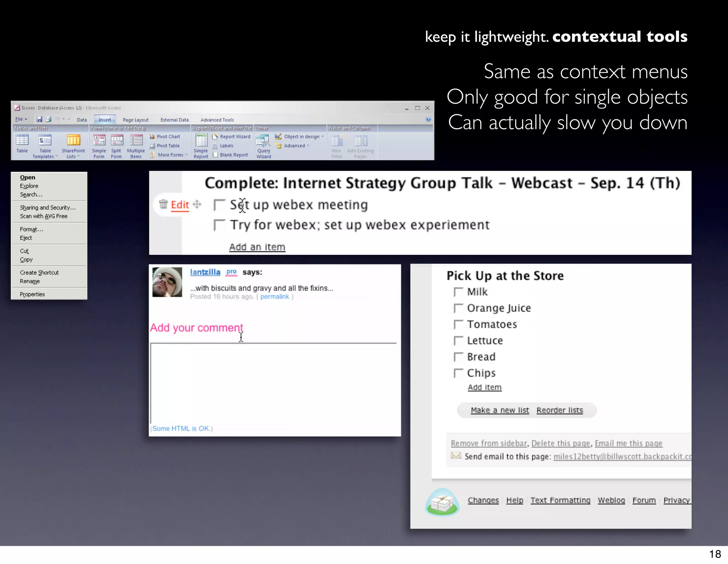This screenshot has height=564, width=728.
Task: Open the comment permalink
Action: [x=274, y=297]
